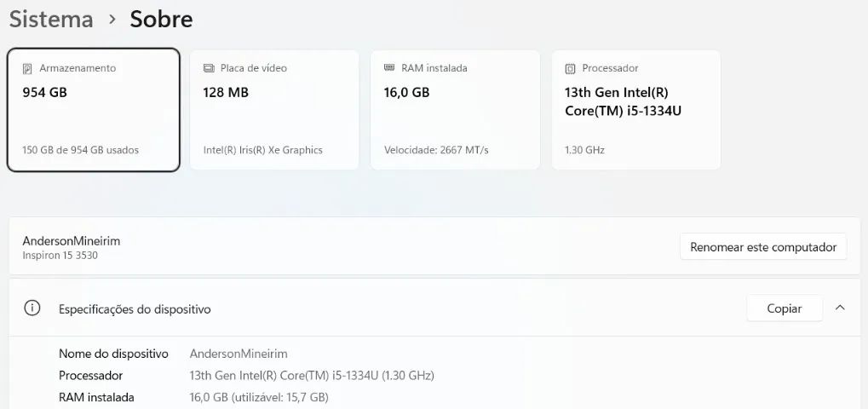Click the RAM instalada usable memory value

[259, 397]
